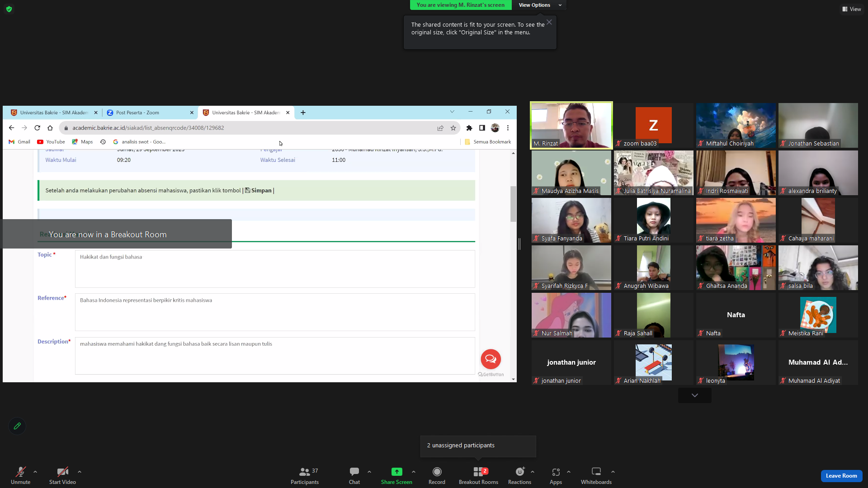
Task: Click the scroll-up arrow of the page scrollbar
Action: (x=514, y=153)
